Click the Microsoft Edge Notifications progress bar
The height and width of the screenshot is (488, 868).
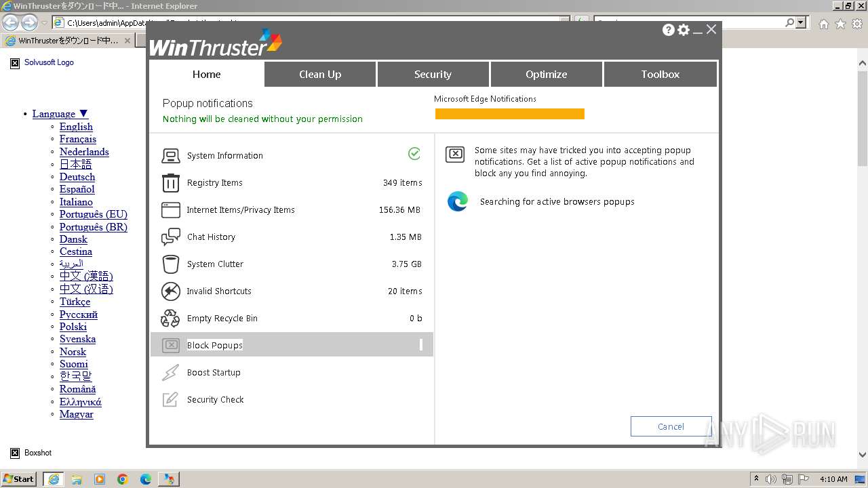tap(510, 114)
